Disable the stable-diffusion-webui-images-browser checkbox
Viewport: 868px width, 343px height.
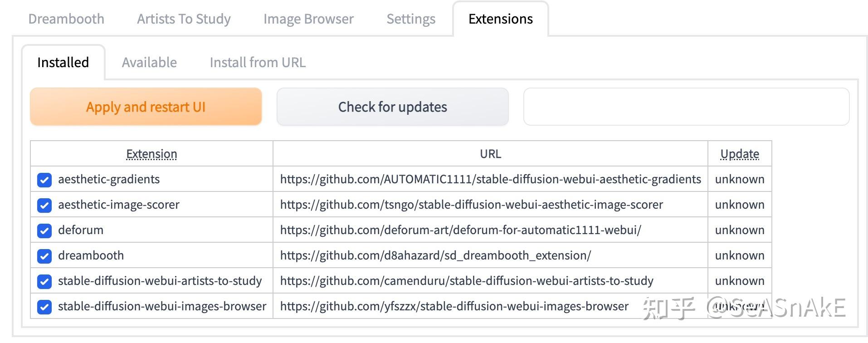coord(44,307)
